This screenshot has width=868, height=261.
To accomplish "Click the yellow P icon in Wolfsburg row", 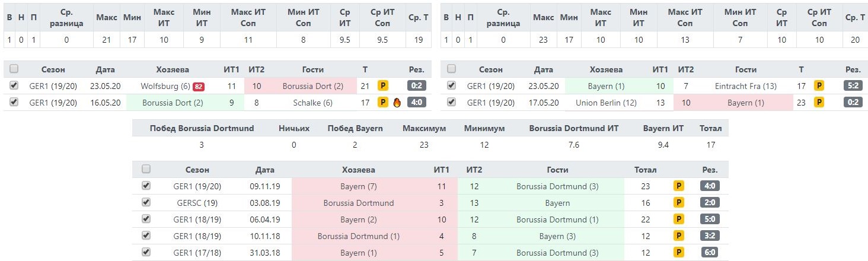I will pyautogui.click(x=383, y=85).
